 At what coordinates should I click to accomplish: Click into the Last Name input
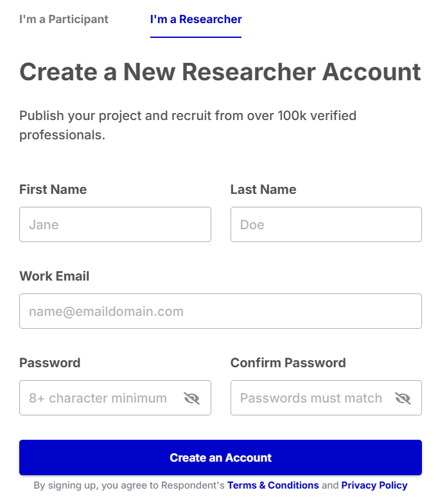(326, 225)
